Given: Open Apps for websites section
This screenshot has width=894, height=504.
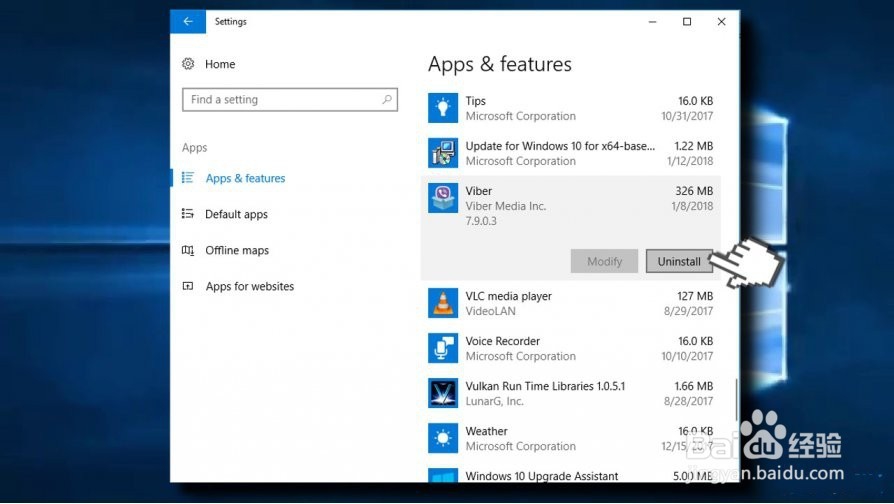Looking at the screenshot, I should [250, 286].
